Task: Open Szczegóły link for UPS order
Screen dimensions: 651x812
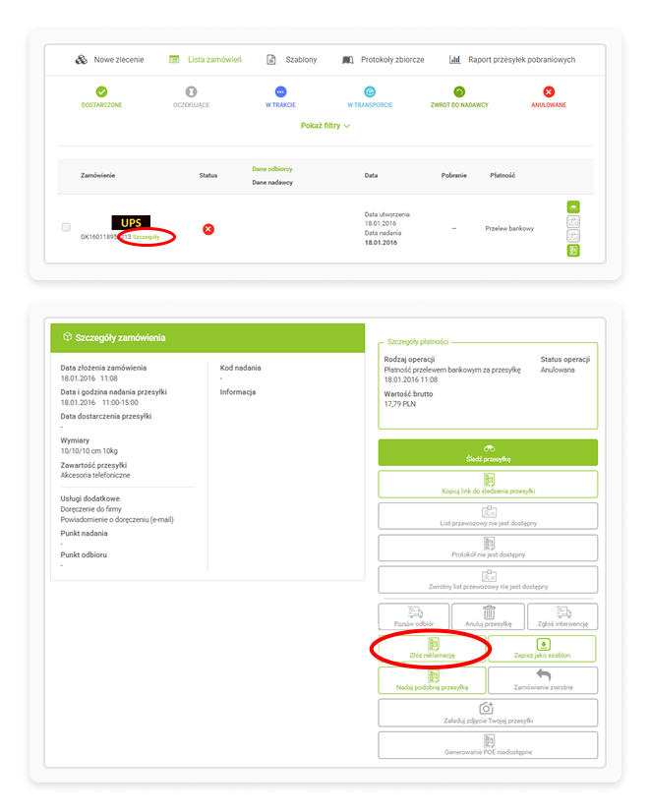Action: (x=147, y=237)
